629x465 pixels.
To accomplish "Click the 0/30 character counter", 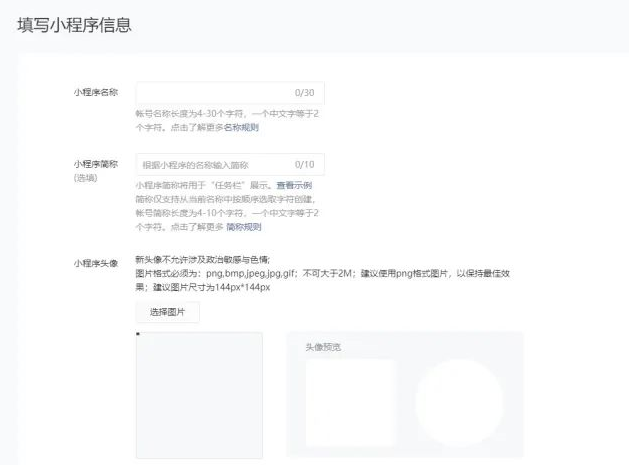I will coord(304,93).
